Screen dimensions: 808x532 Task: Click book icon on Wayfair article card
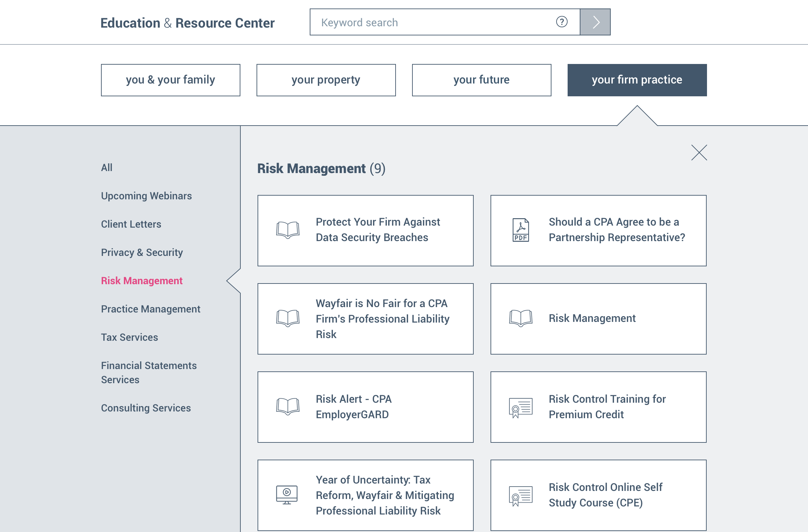point(288,318)
